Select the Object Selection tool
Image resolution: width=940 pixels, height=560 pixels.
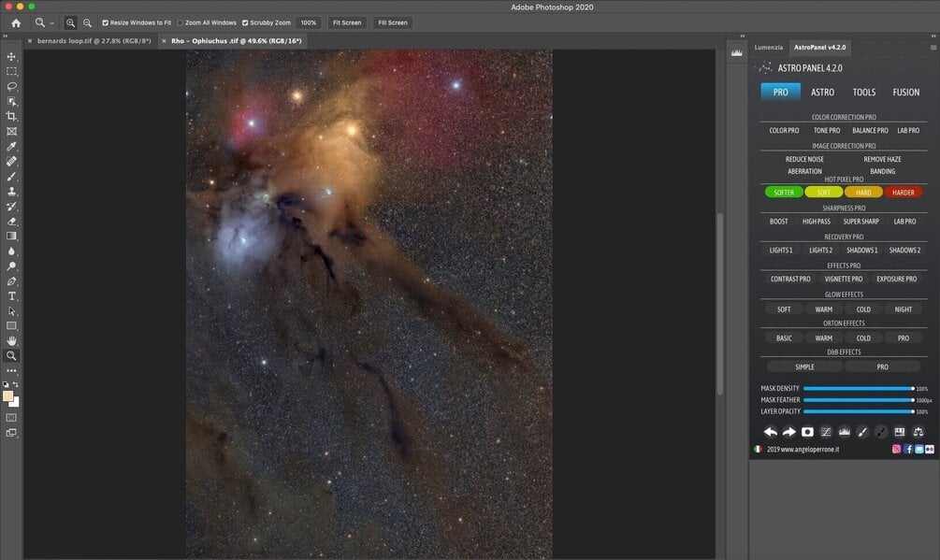(x=11, y=101)
